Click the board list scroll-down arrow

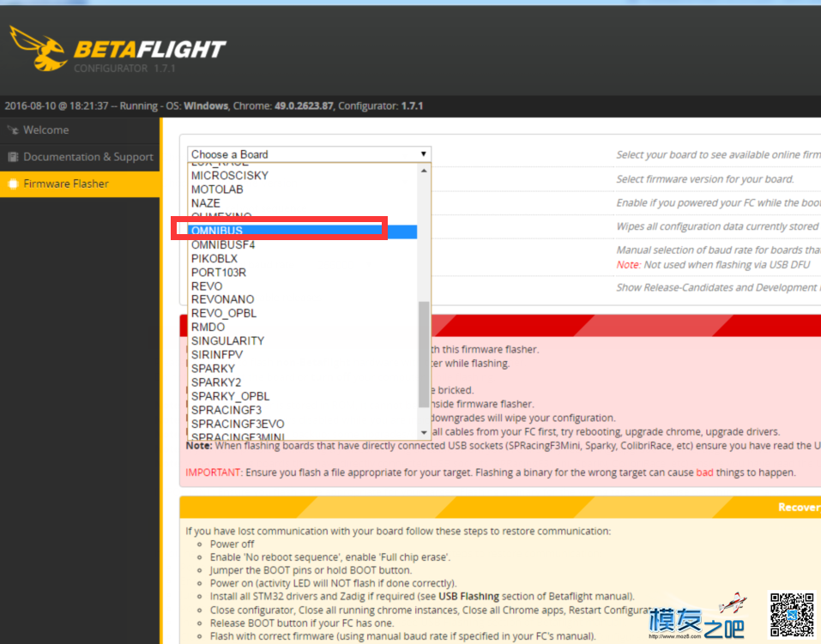[x=424, y=432]
